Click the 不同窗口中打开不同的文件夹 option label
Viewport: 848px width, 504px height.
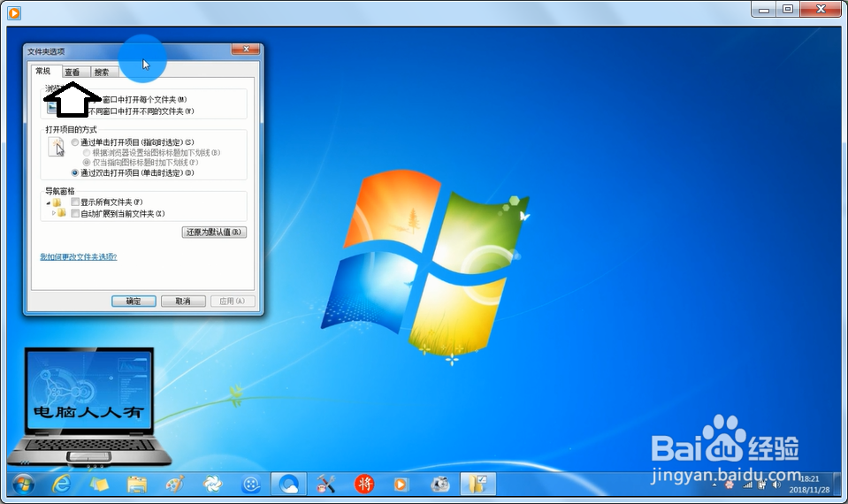[x=141, y=111]
